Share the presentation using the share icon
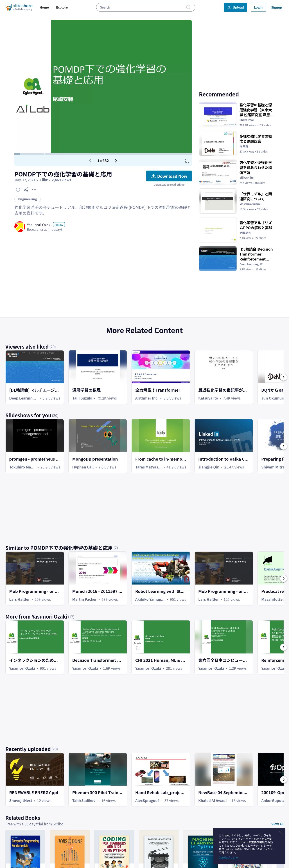This screenshot has height=868, width=289. pyautogui.click(x=26, y=190)
